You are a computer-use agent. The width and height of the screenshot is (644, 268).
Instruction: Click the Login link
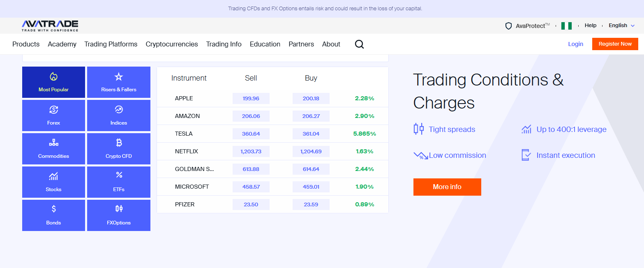(575, 44)
